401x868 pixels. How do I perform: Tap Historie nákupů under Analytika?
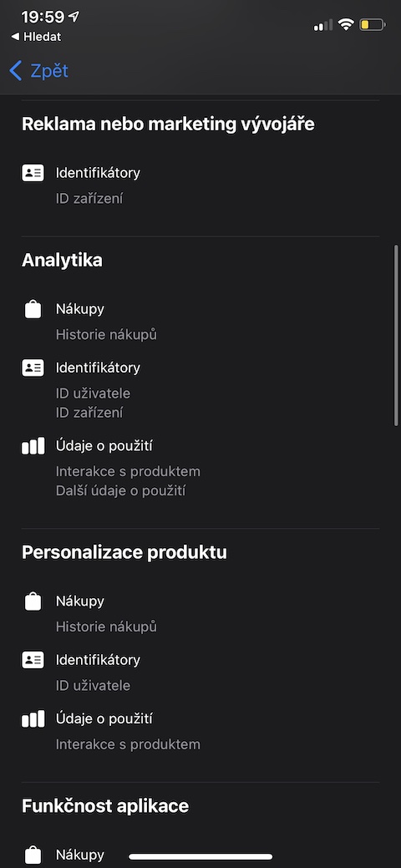tap(106, 334)
